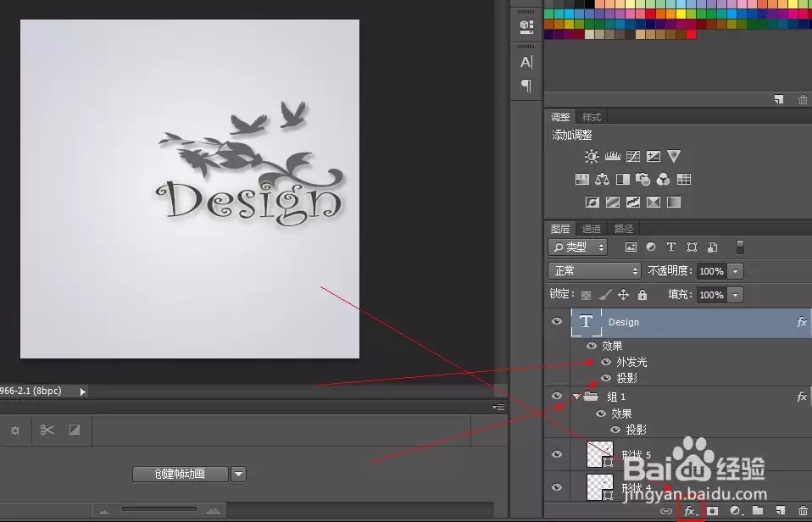The width and height of the screenshot is (812, 522).
Task: Create a new group folder
Action: click(758, 511)
